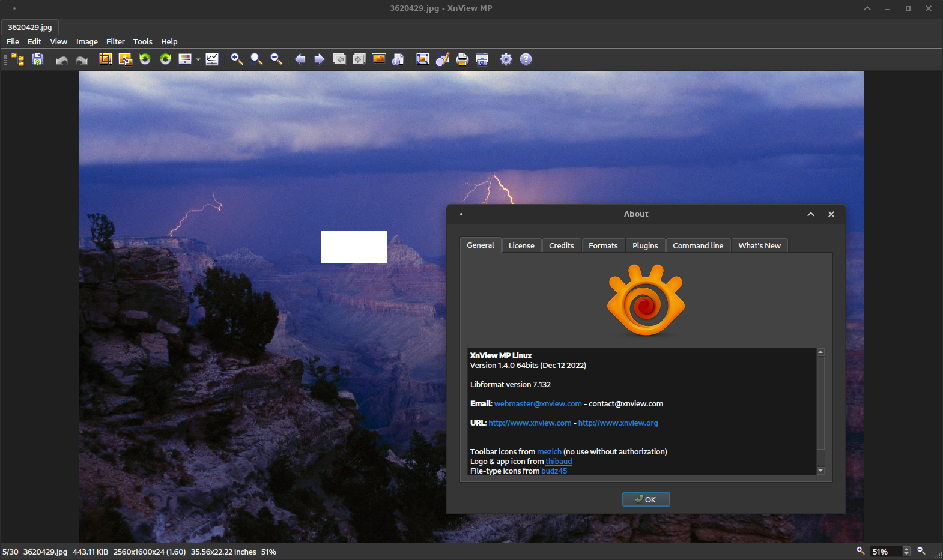Open the webmaster@xnview.com email link
Screen dimensions: 943x560
point(538,404)
